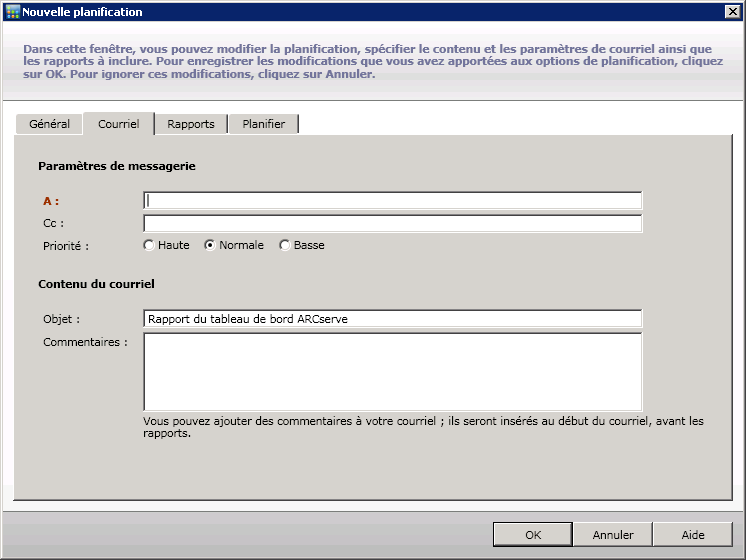Focus the Cc input field
The height and width of the screenshot is (560, 746).
[x=392, y=223]
